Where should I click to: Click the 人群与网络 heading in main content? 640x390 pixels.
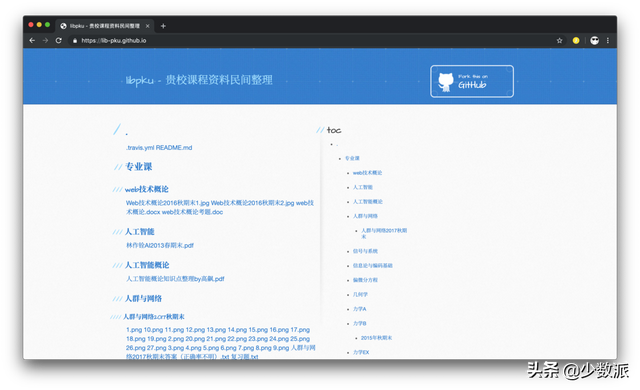[143, 299]
